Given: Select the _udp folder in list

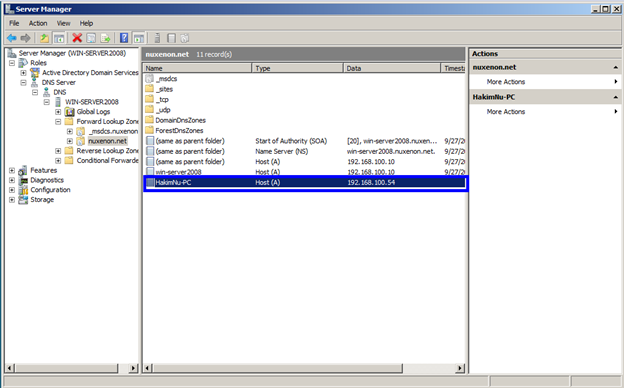Looking at the screenshot, I should tap(163, 110).
